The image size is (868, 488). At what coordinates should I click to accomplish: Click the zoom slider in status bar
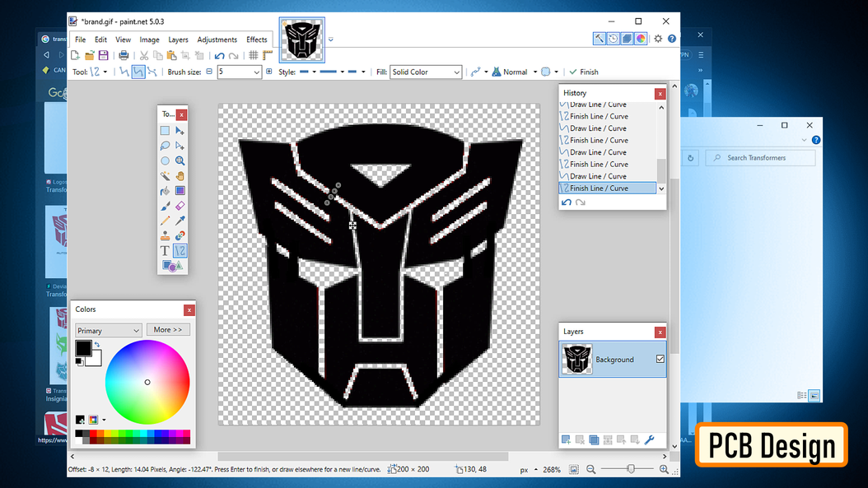(x=630, y=469)
